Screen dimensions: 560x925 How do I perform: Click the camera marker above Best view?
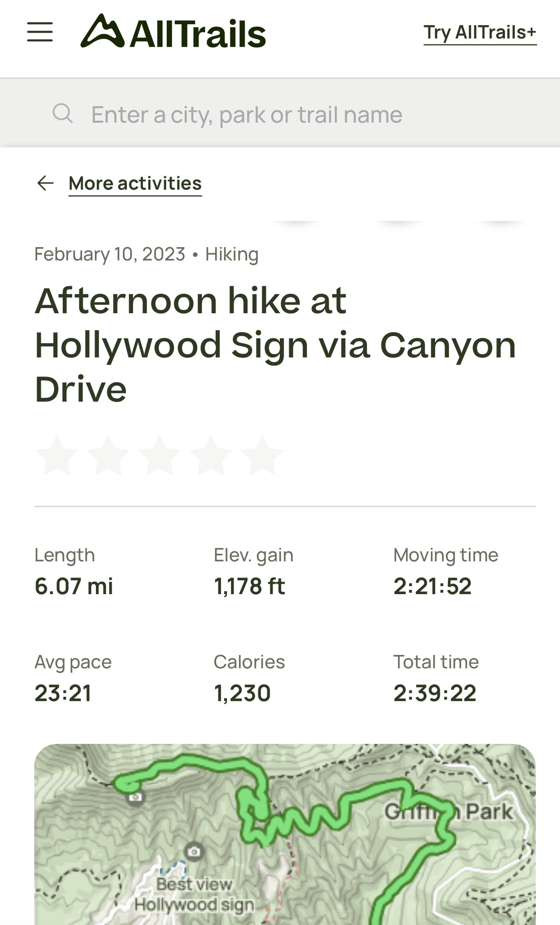pyautogui.click(x=193, y=851)
